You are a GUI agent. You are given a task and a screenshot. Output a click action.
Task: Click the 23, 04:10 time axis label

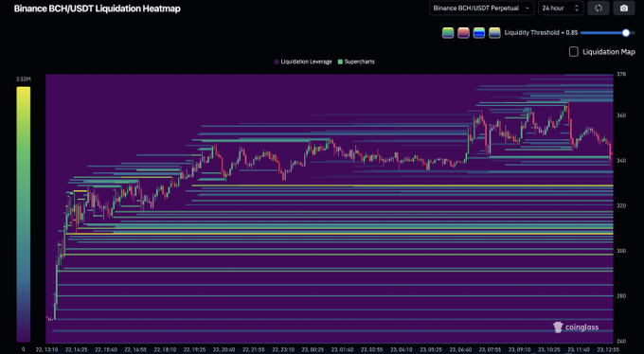(x=402, y=349)
